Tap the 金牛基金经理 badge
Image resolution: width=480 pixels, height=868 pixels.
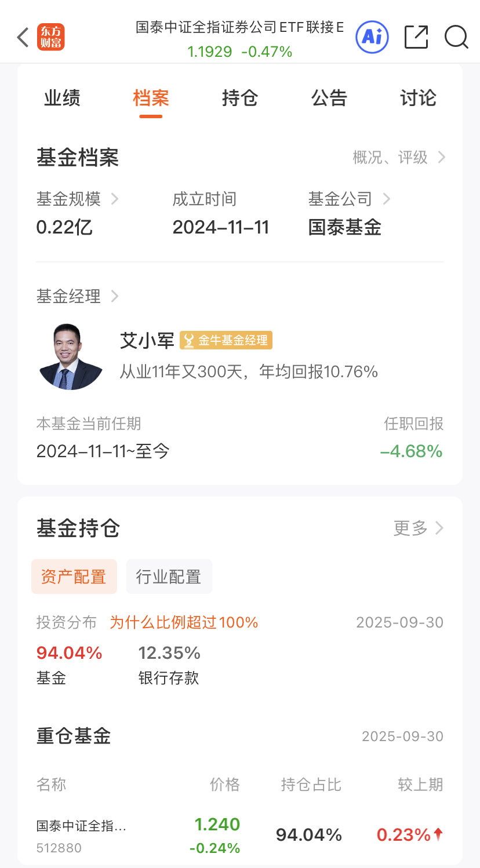click(226, 340)
